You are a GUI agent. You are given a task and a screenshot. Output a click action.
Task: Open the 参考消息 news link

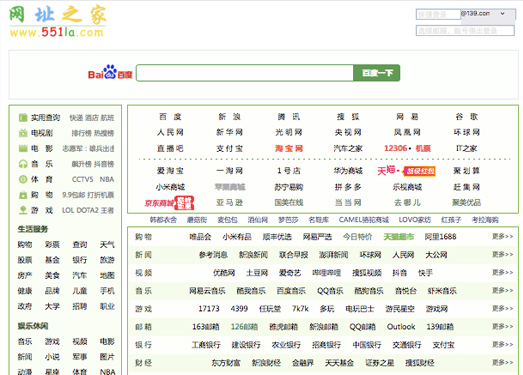tap(213, 255)
